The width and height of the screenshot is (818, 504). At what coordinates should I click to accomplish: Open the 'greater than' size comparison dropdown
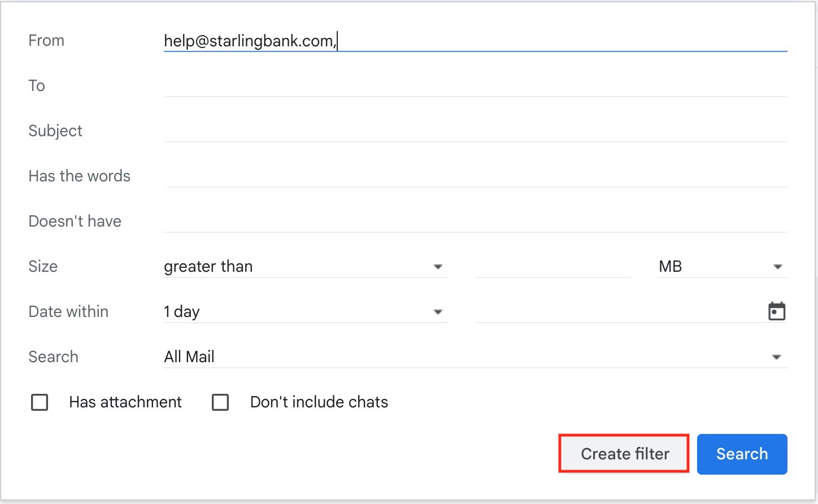306,266
